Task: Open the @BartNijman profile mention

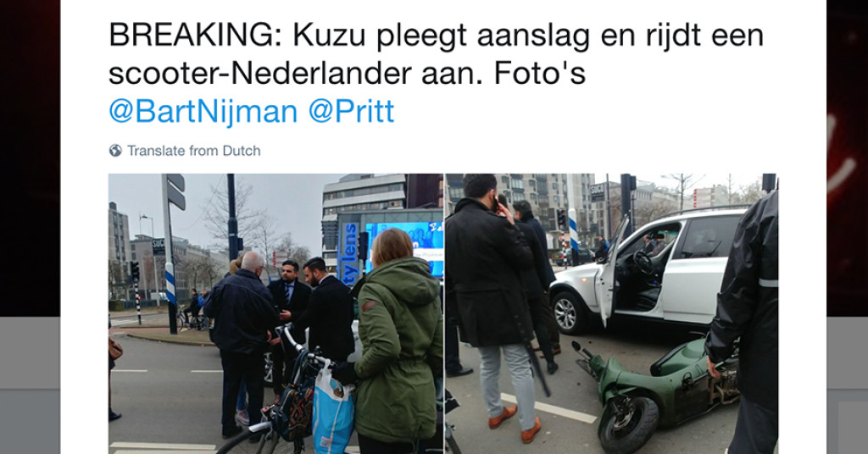Action: (203, 111)
